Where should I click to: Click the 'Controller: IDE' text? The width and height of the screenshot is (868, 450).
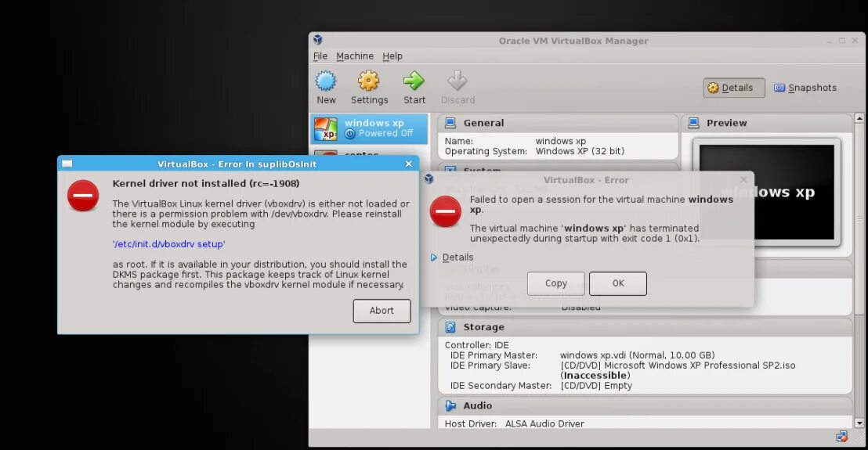click(476, 345)
